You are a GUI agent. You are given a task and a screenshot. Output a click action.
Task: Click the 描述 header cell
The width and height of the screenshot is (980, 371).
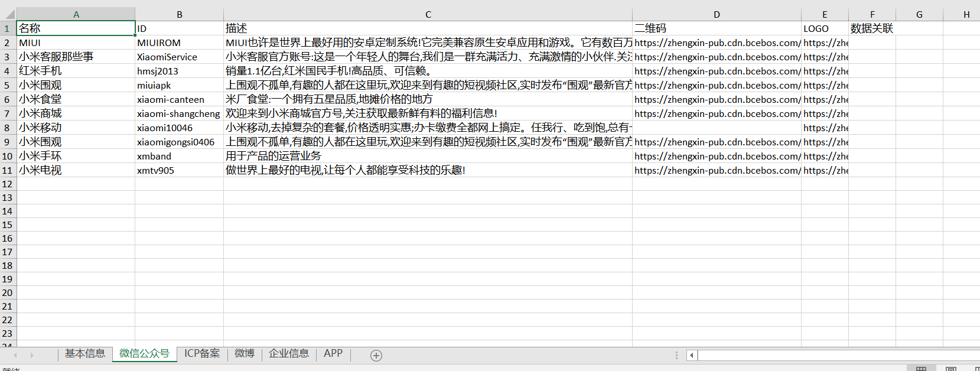428,28
